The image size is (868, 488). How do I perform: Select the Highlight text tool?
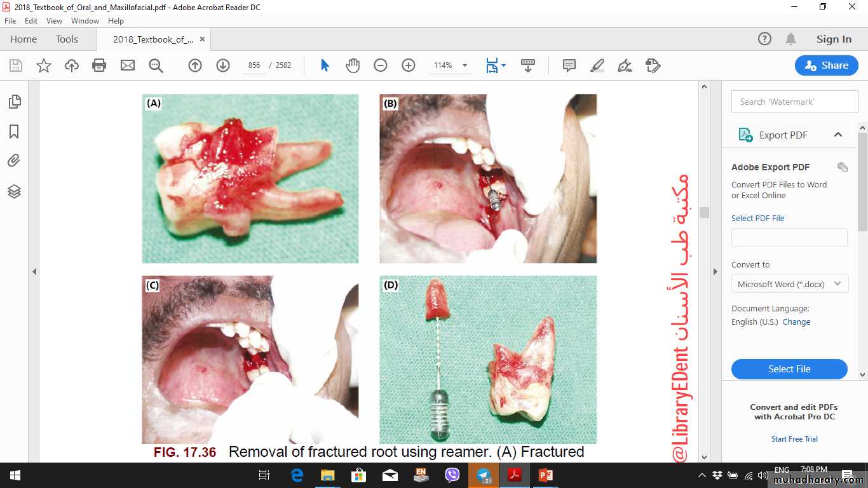point(597,65)
